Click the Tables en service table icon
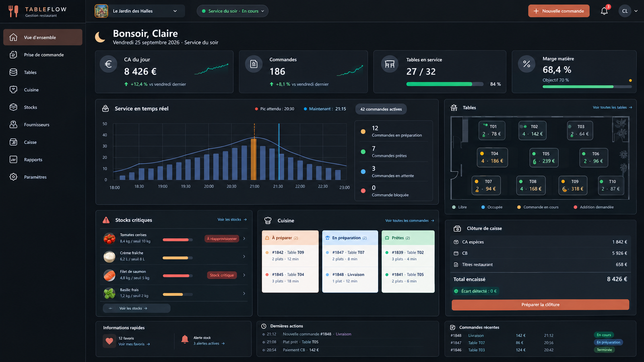This screenshot has width=644, height=362. tap(390, 64)
